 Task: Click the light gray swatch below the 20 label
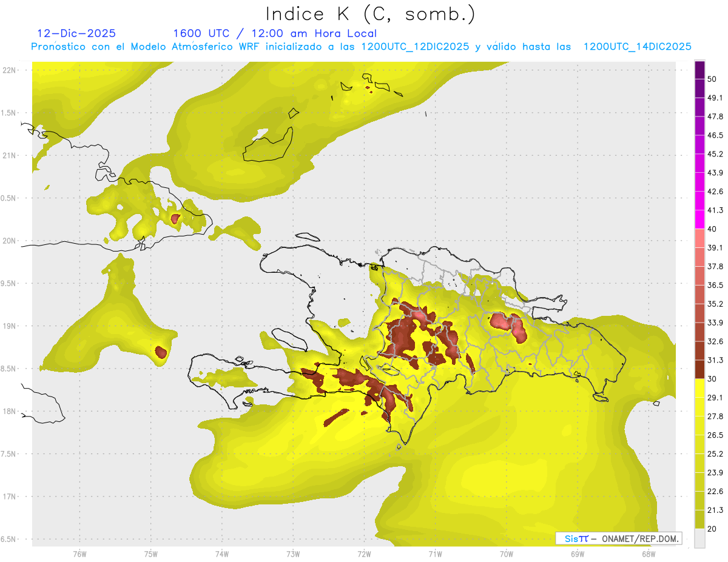click(699, 538)
